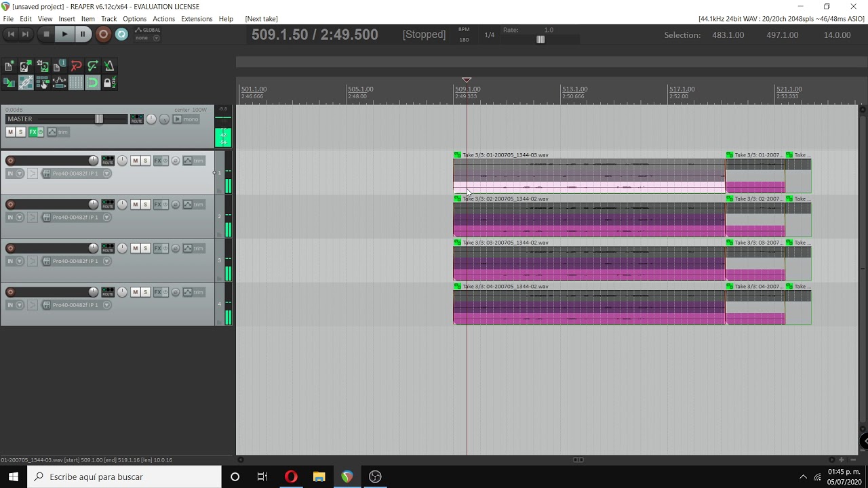
Task: Toggle the grid lines toolbar icon
Action: point(76,83)
